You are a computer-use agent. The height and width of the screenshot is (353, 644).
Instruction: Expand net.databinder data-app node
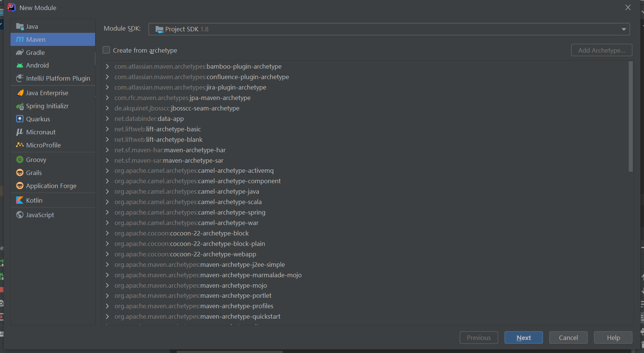click(107, 119)
